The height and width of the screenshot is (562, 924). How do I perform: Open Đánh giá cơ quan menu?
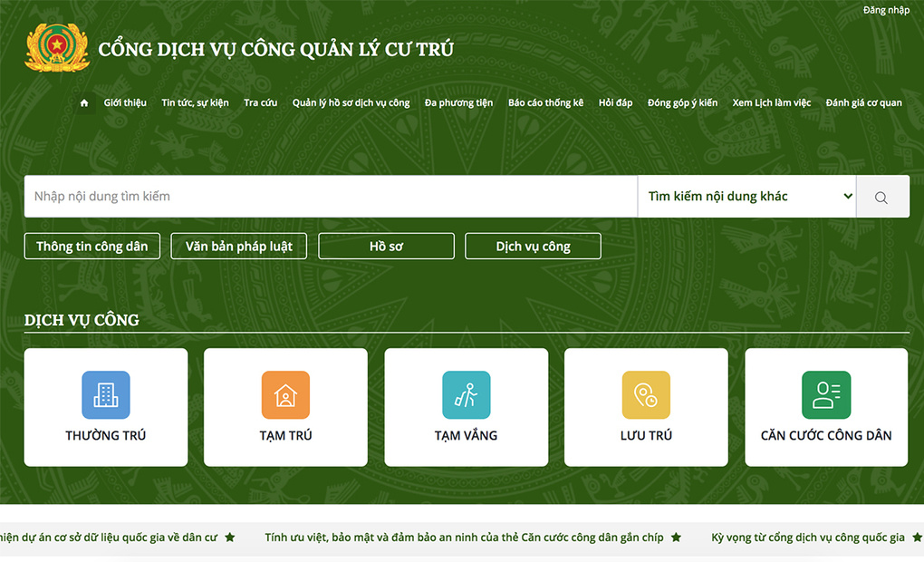864,102
